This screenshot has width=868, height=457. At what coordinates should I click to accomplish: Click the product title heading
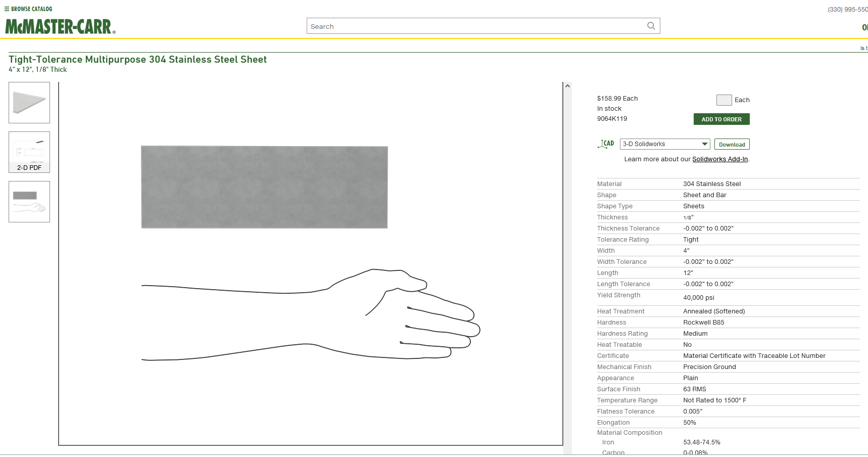click(137, 59)
